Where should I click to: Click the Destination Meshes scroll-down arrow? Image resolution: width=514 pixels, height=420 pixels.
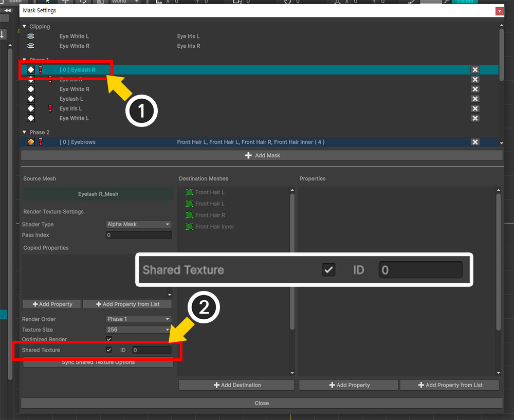(x=292, y=373)
